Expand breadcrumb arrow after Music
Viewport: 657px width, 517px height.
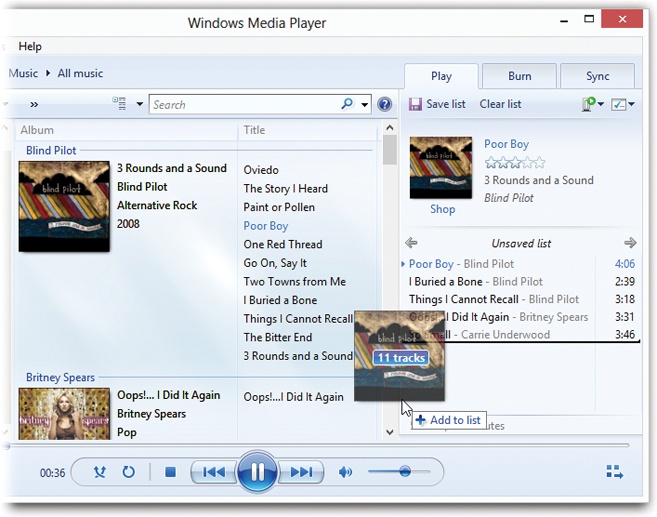click(x=48, y=73)
